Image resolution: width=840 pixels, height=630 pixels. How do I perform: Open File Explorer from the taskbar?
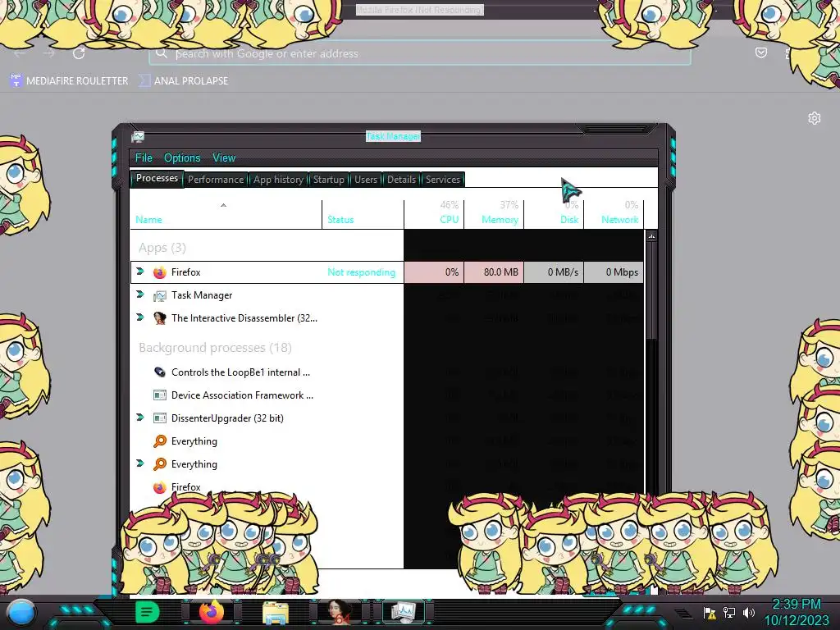tap(276, 613)
